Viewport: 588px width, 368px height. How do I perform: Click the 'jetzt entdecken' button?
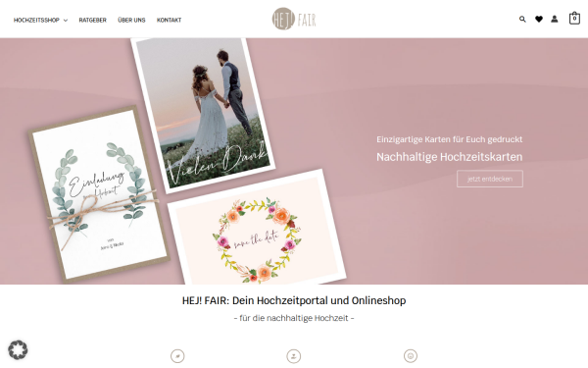(490, 179)
